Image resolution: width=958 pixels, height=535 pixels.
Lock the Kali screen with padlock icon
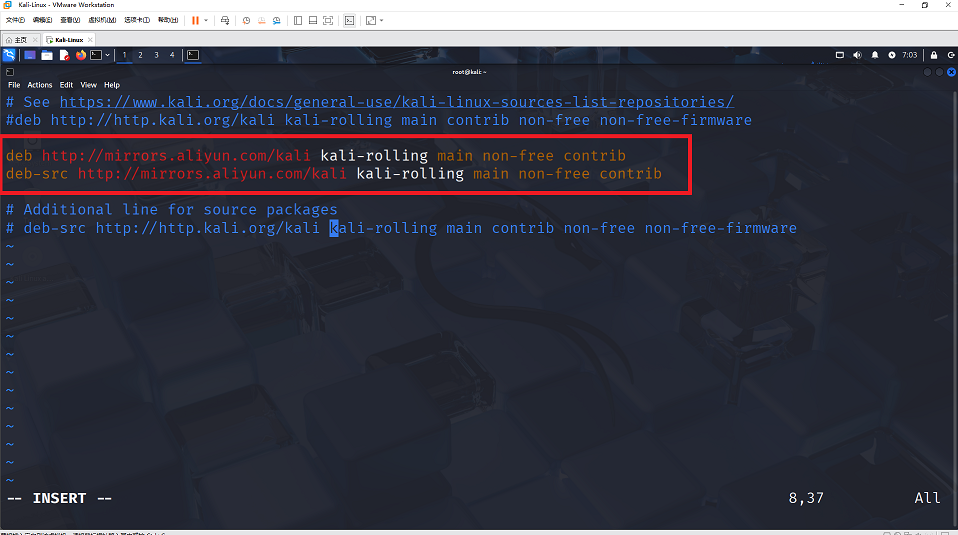tap(934, 55)
